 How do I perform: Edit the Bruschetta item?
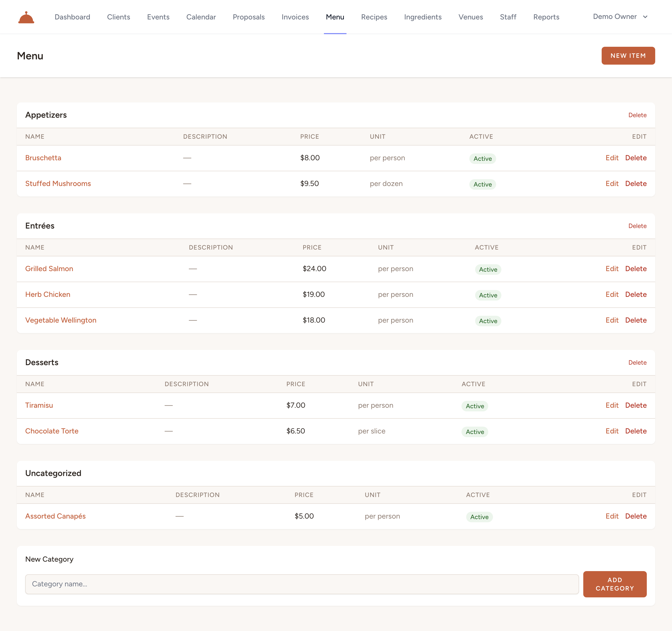(x=612, y=158)
